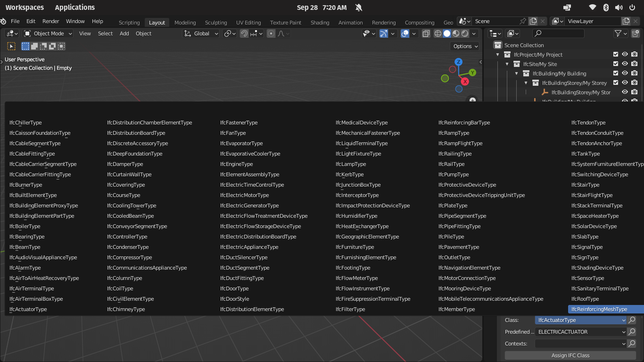Enable the snapping magnet icon
Screen dimensions: 644x362
(244, 33)
